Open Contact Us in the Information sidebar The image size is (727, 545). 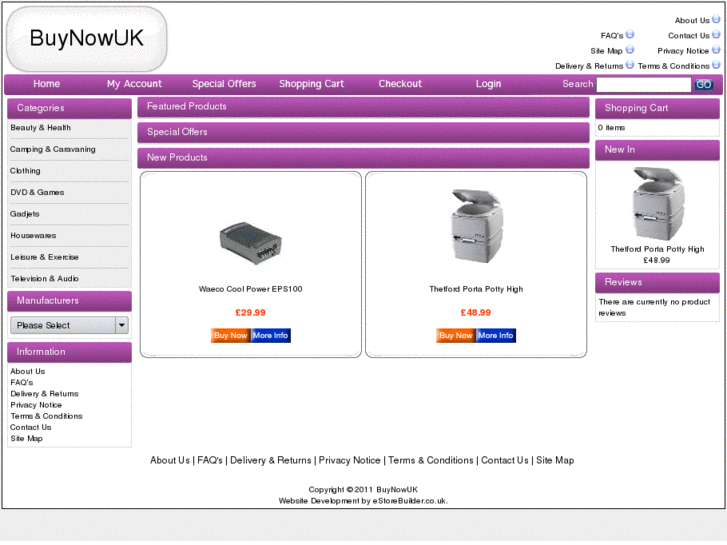(x=31, y=427)
